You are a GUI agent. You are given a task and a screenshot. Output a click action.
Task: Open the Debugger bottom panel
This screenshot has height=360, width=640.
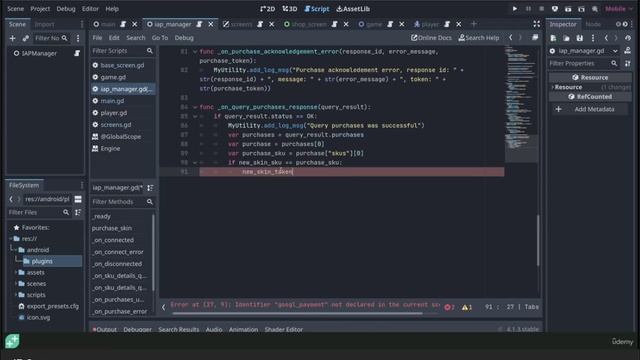137,329
